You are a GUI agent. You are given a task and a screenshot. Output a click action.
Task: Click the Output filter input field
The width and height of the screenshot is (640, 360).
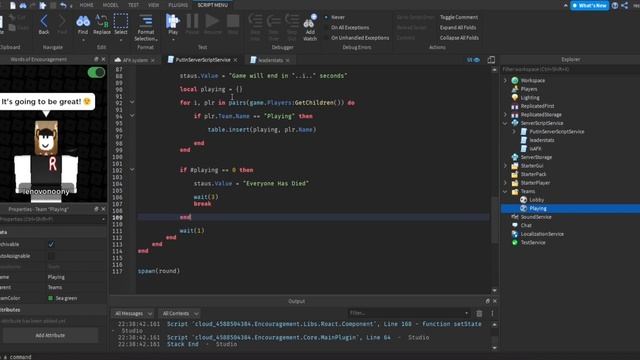click(409, 313)
